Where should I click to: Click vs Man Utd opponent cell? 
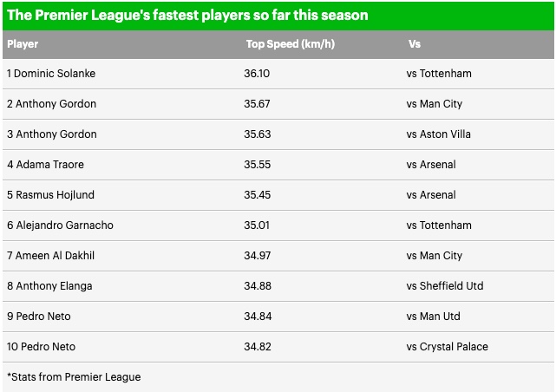(x=434, y=317)
